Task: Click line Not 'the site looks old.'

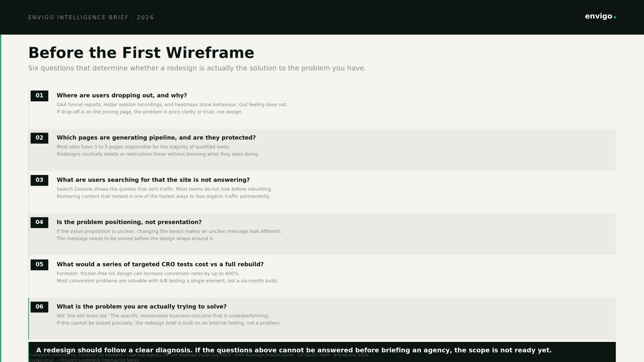Action: pyautogui.click(x=163, y=316)
